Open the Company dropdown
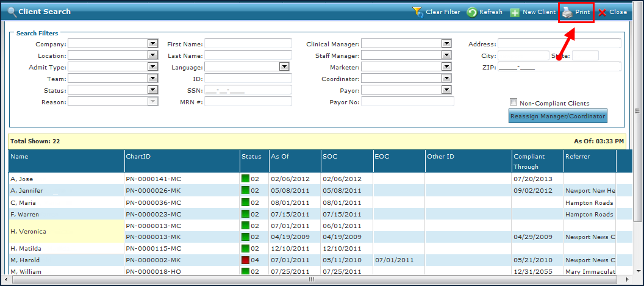The height and width of the screenshot is (286, 644). [152, 44]
